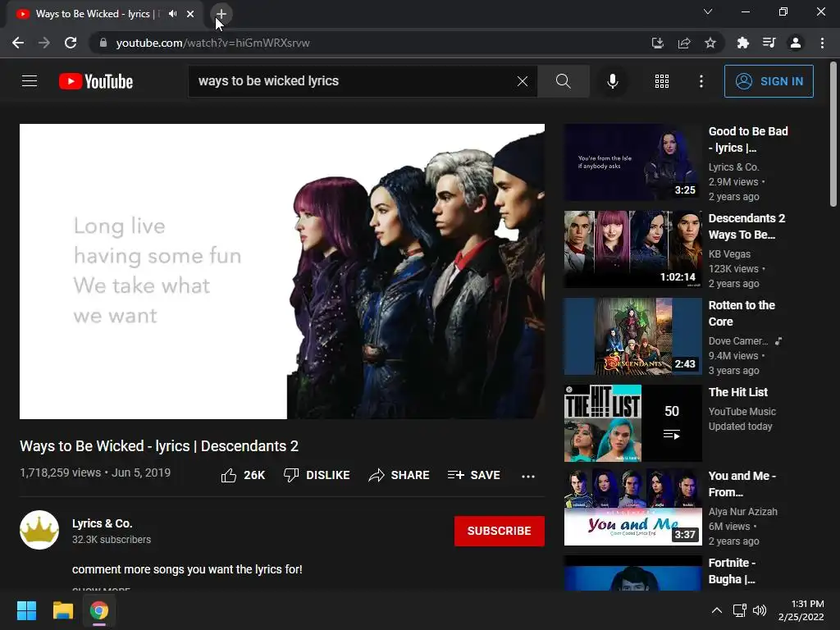
Task: Start voice search with the microphone
Action: tap(612, 81)
